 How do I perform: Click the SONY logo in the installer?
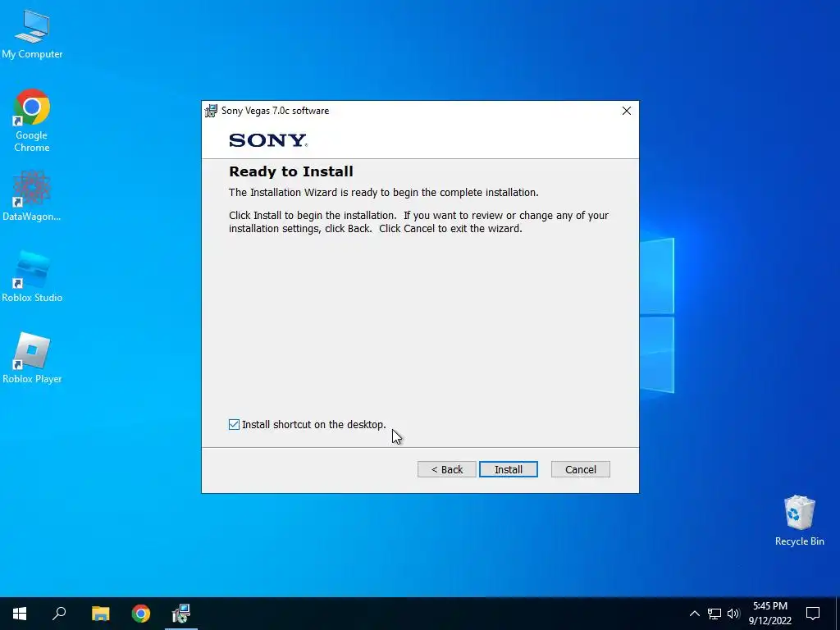pos(268,140)
